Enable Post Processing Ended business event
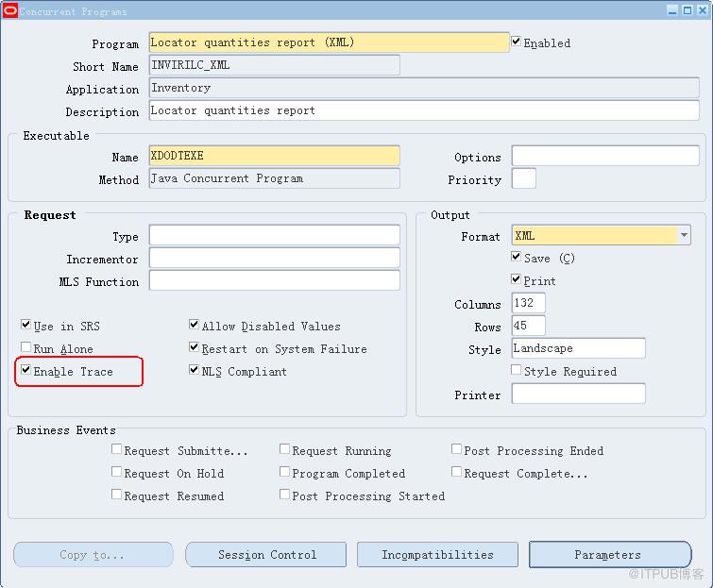The image size is (713, 588). click(457, 450)
